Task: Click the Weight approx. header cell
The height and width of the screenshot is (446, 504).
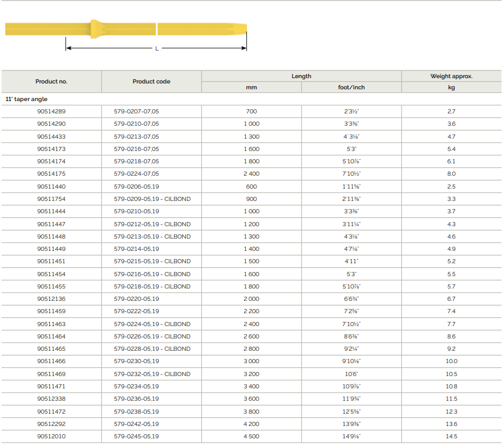Action: pos(451,76)
